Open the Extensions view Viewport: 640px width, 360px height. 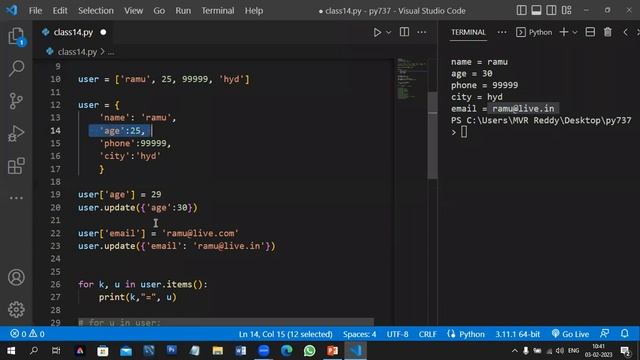[16, 166]
